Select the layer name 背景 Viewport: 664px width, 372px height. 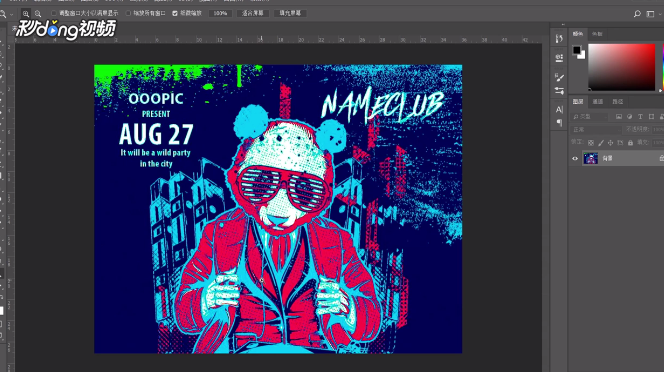tap(607, 158)
